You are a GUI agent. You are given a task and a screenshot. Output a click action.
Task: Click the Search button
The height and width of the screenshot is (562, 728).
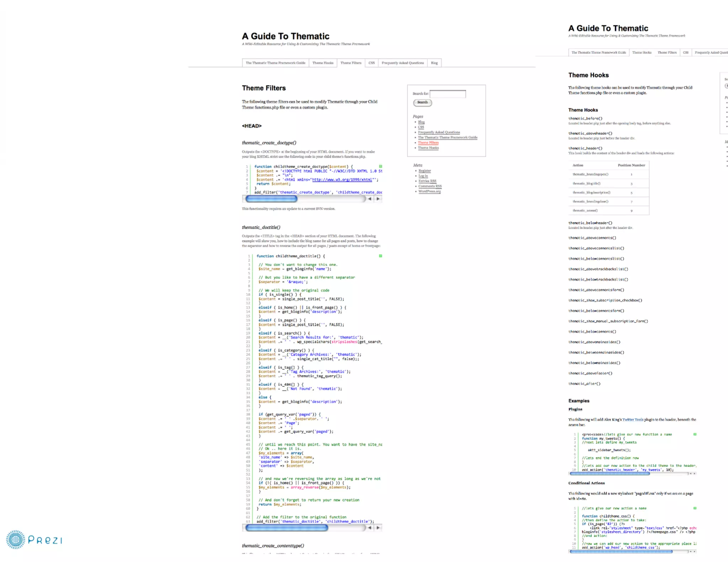click(422, 103)
